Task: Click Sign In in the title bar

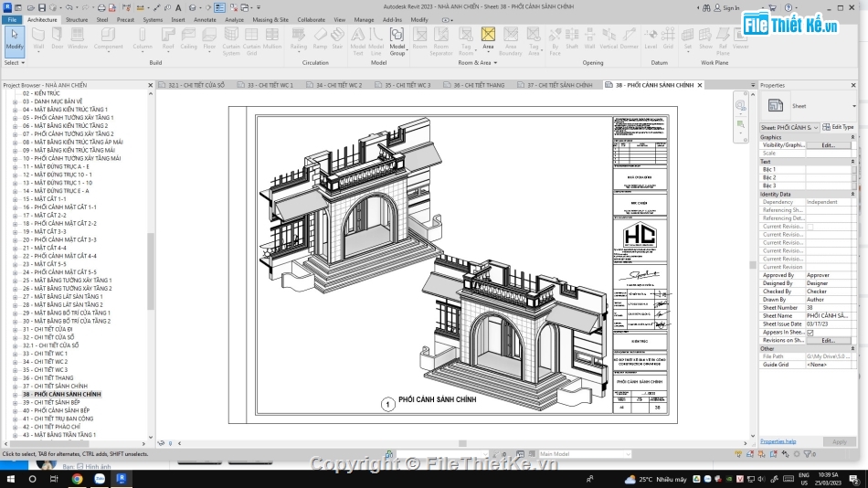Action: tap(727, 7)
